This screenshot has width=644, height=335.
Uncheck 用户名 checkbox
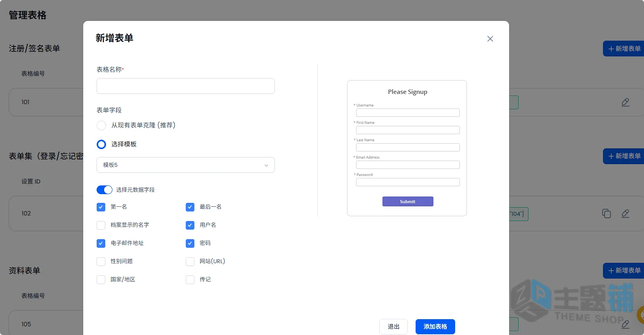(x=190, y=225)
